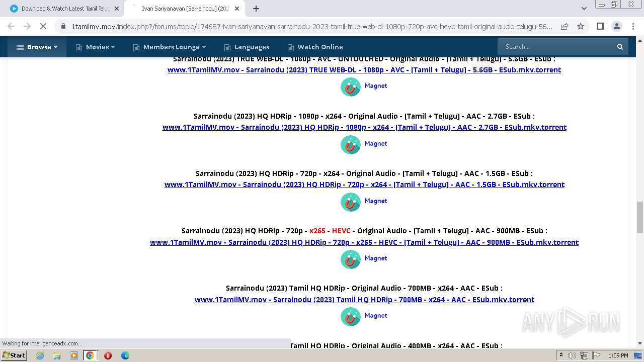Click the magnet icon under the 1.5GB torrent
Image resolution: width=644 pixels, height=362 pixels.
pos(351,202)
